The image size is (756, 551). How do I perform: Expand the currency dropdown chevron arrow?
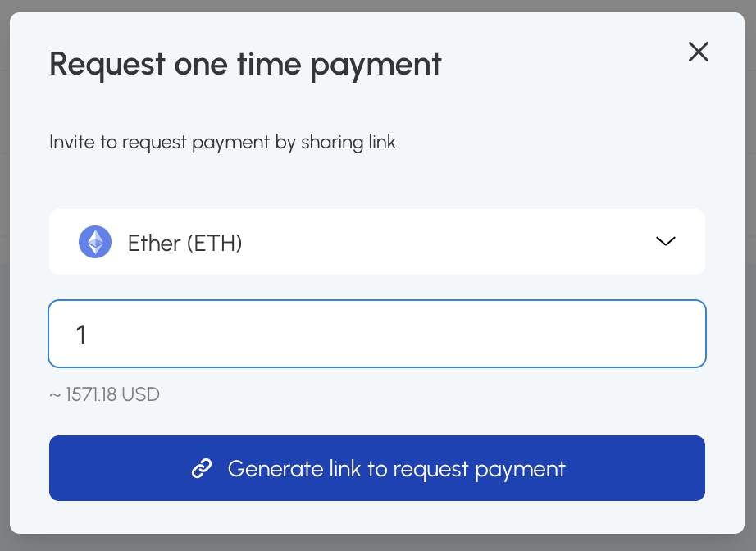tap(665, 241)
